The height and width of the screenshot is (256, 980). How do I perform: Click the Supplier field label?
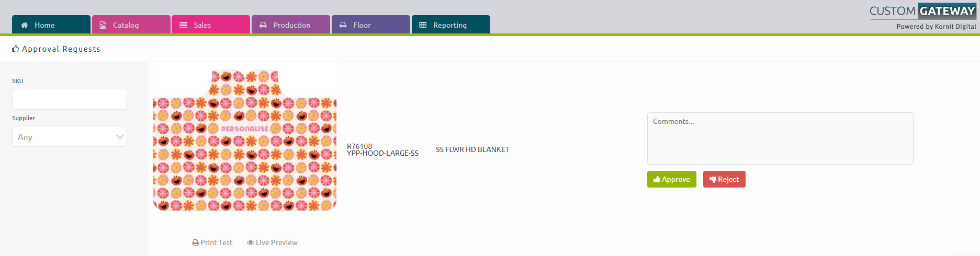24,118
